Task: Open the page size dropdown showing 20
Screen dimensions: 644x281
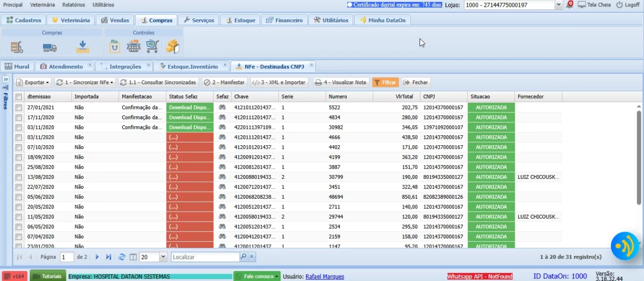Action: 163,257
